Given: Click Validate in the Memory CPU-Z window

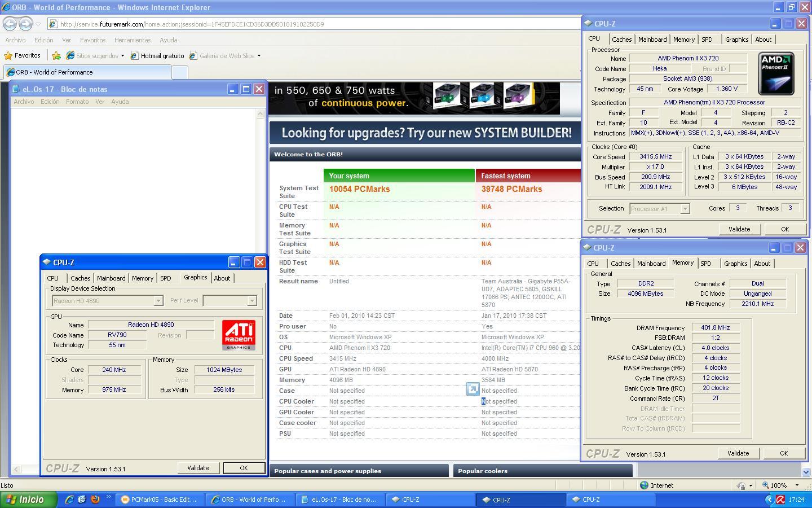Looking at the screenshot, I should pyautogui.click(x=738, y=453).
